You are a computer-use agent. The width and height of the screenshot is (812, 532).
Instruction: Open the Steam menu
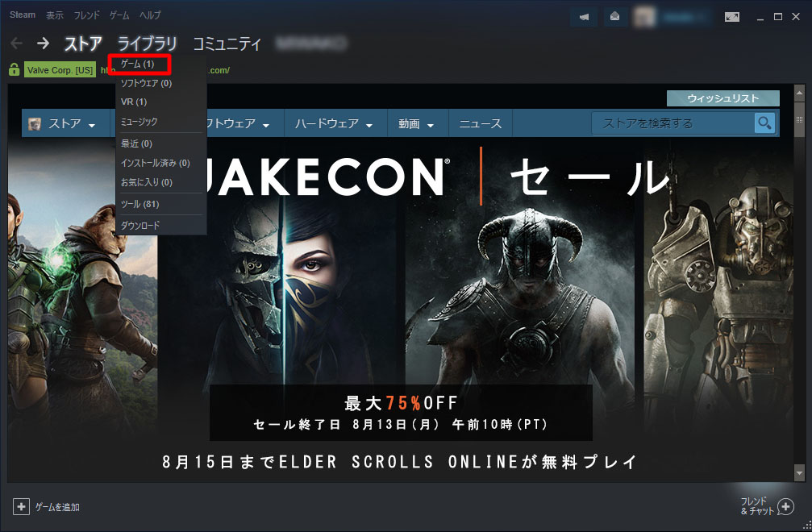23,15
